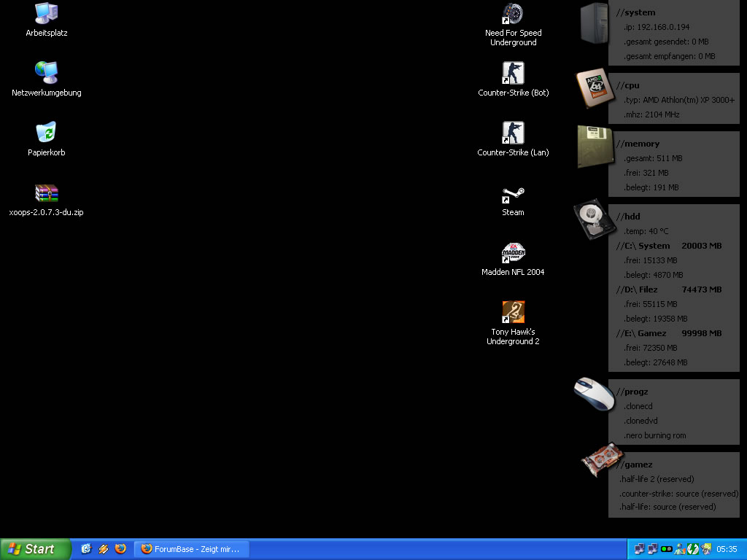Screen dimensions: 747x560
Task: Select the Madden NFL 2004 shortcut
Action: (513, 260)
